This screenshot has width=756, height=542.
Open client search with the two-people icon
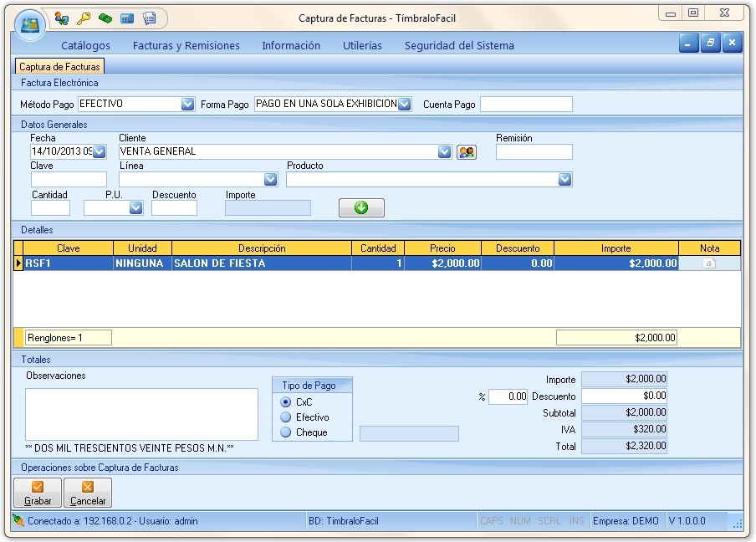(x=467, y=152)
